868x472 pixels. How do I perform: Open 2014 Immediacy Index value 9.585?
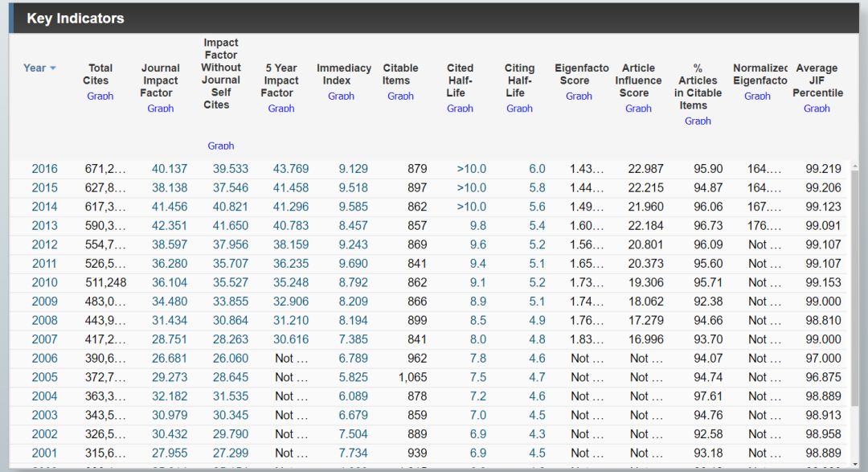coord(354,207)
